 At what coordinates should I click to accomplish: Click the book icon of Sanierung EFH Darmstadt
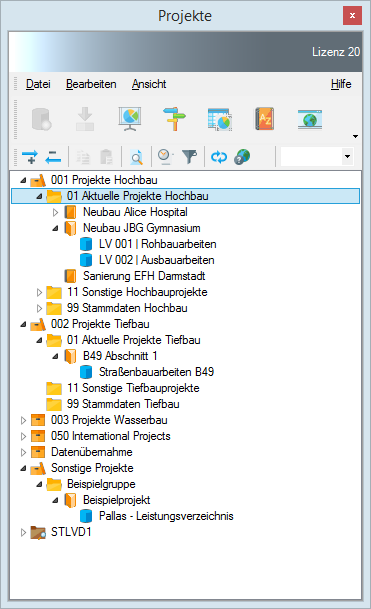[x=70, y=276]
